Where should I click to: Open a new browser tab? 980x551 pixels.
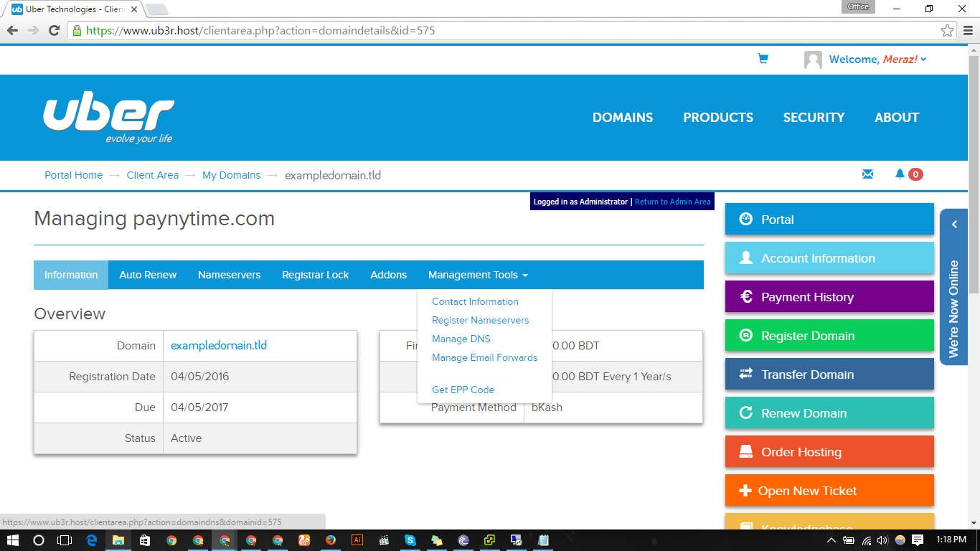(x=156, y=9)
